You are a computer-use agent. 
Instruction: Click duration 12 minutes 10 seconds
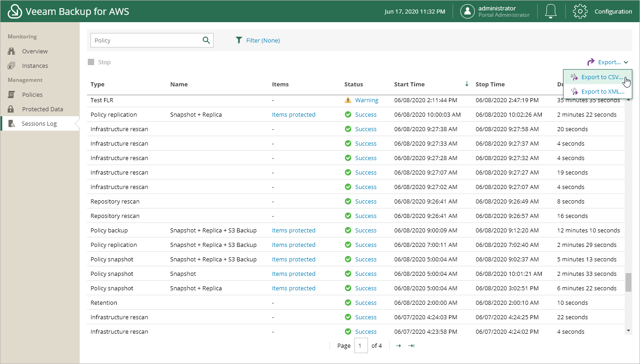pyautogui.click(x=588, y=230)
